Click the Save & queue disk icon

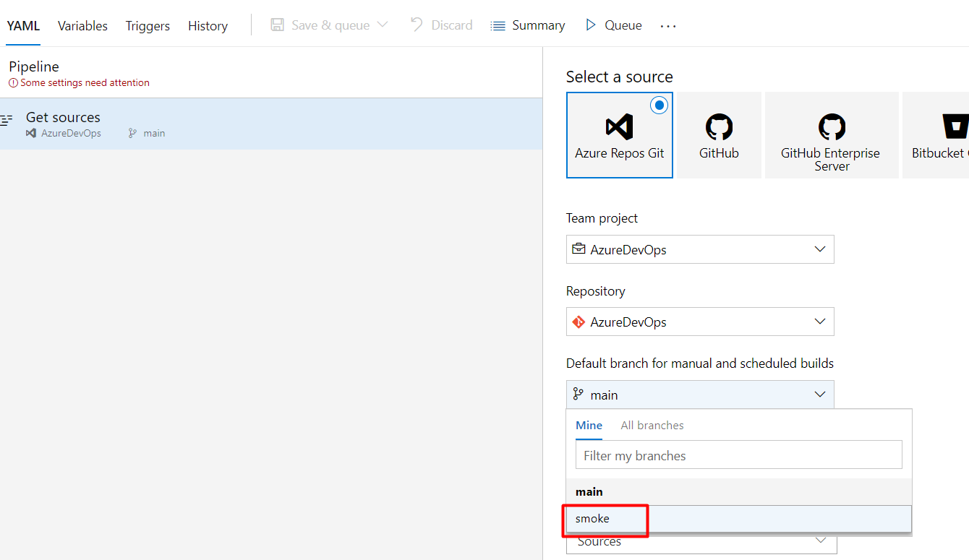277,25
